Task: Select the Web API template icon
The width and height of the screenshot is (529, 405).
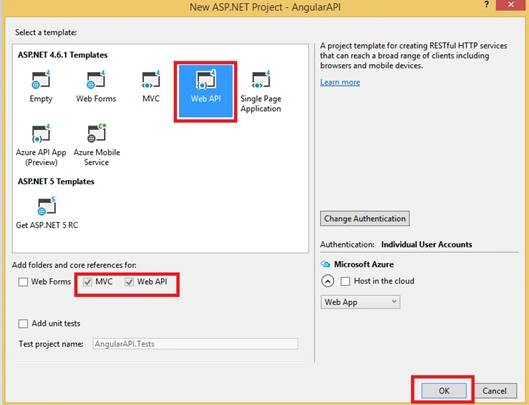Action: tap(205, 80)
